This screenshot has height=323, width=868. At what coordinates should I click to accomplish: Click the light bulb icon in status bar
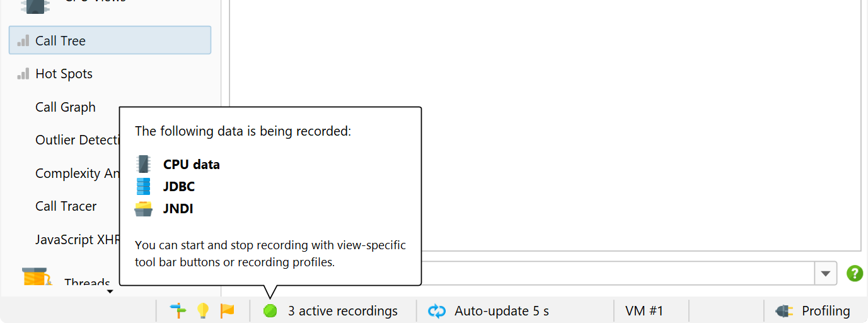coord(202,310)
